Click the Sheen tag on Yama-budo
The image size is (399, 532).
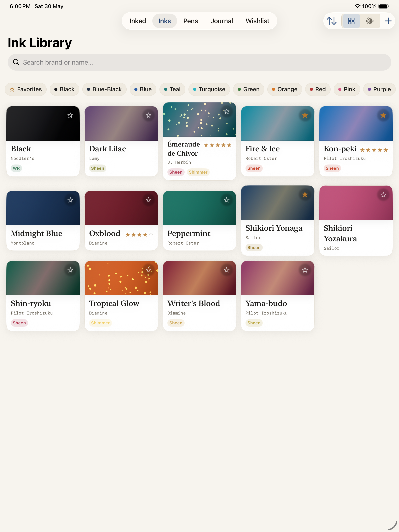point(254,323)
